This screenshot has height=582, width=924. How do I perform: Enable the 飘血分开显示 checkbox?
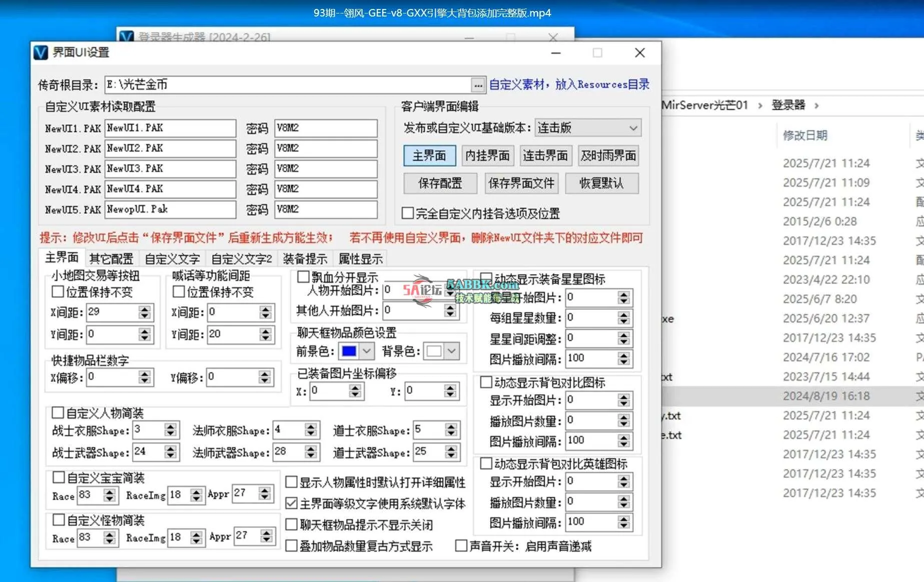303,277
